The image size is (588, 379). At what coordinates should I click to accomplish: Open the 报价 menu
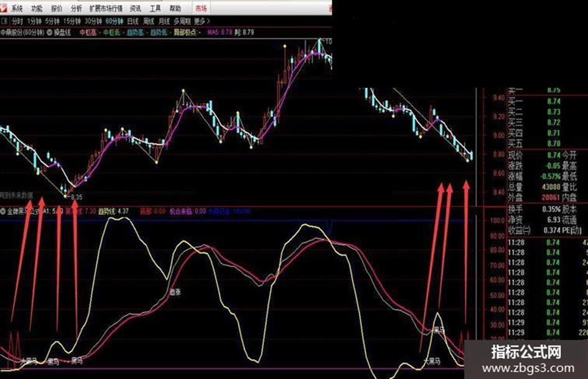click(57, 8)
